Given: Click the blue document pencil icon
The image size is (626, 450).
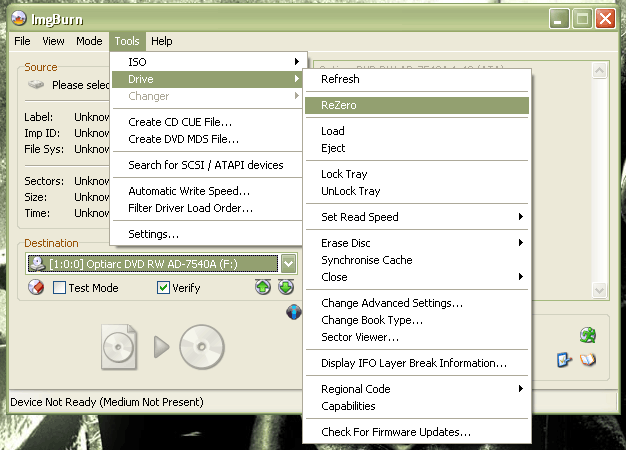Looking at the screenshot, I should (564, 360).
